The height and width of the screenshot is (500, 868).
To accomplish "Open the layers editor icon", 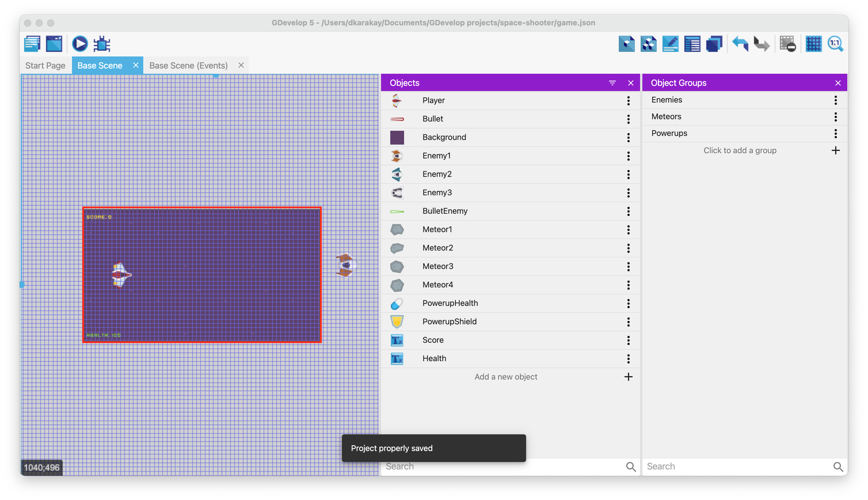I will point(714,44).
